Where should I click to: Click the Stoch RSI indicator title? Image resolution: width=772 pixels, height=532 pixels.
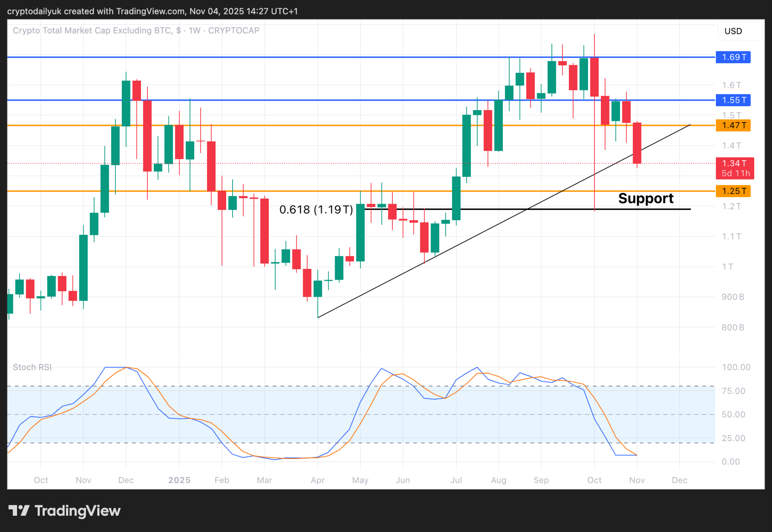pos(32,367)
